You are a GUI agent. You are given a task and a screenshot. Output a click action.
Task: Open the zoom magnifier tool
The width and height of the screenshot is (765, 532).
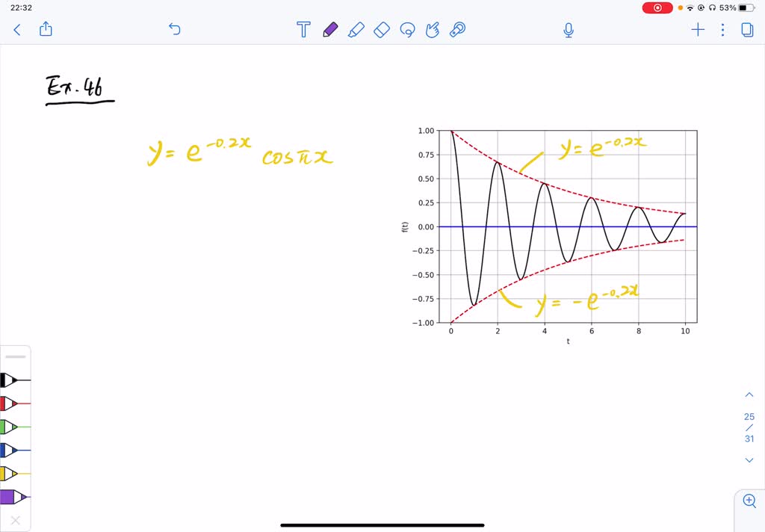[x=749, y=501]
